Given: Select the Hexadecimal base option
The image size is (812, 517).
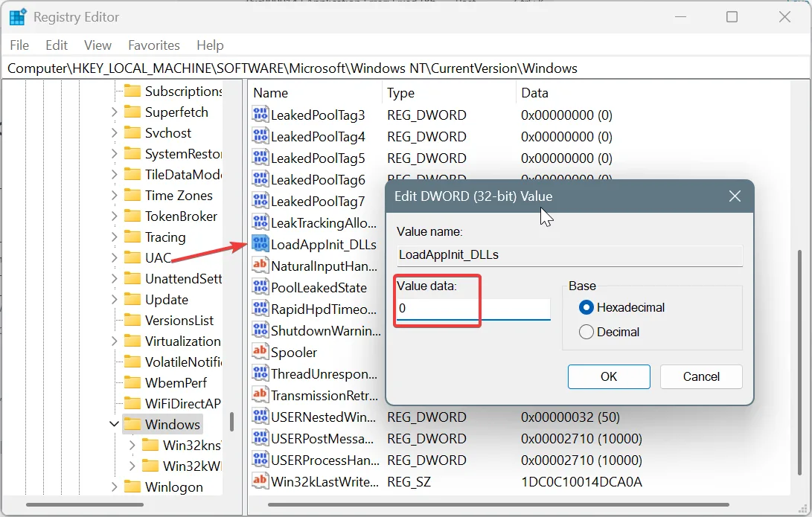Looking at the screenshot, I should (x=587, y=306).
